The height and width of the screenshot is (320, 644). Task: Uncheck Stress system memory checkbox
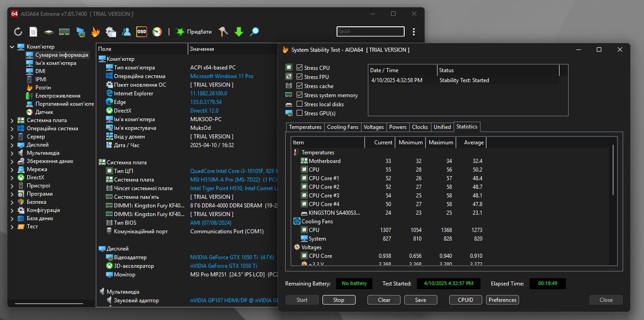299,95
